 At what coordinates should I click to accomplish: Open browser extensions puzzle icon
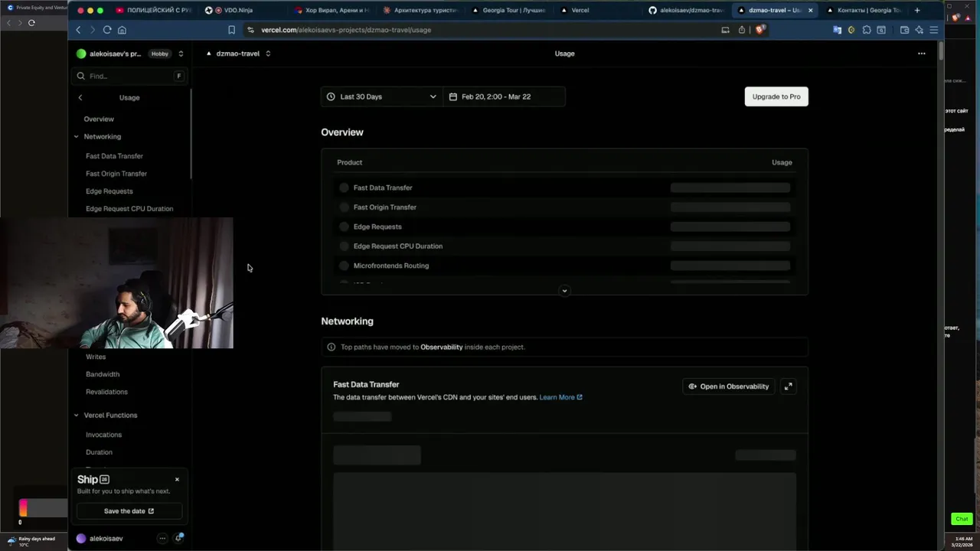[867, 30]
